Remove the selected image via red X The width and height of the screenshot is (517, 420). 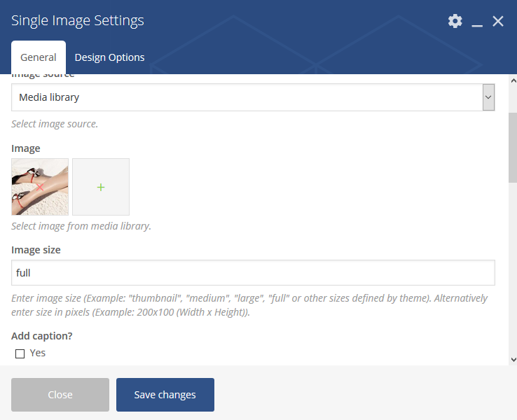40,187
